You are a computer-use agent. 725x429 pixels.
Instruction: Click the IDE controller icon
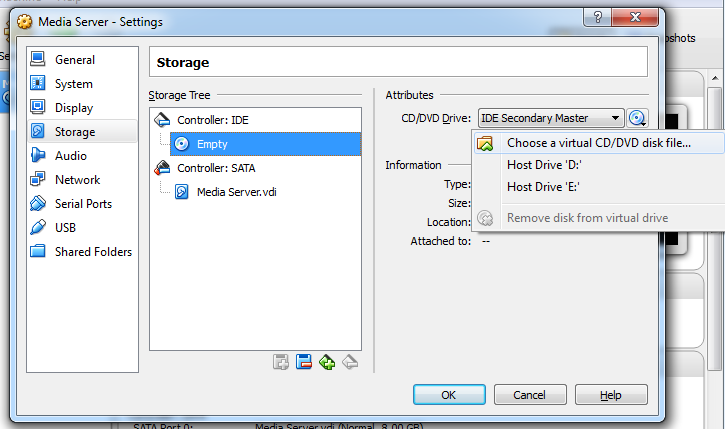point(162,120)
